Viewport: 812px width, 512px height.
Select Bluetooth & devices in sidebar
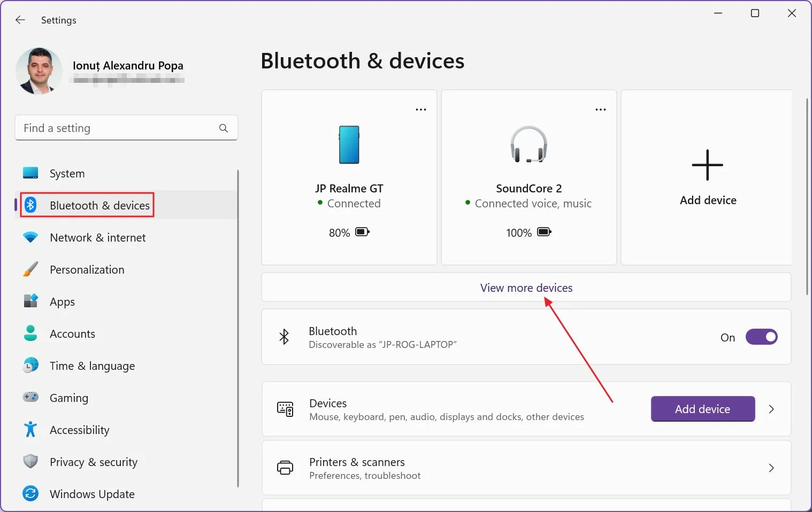click(126, 205)
